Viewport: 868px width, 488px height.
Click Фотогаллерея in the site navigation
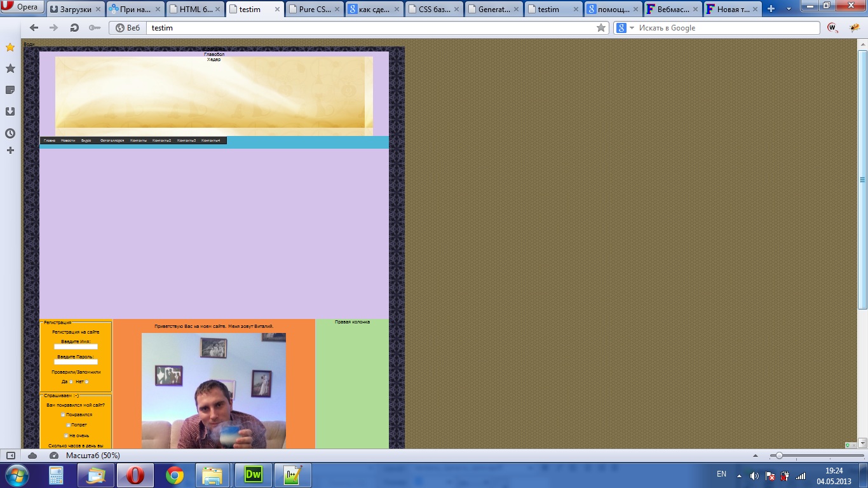pyautogui.click(x=112, y=140)
